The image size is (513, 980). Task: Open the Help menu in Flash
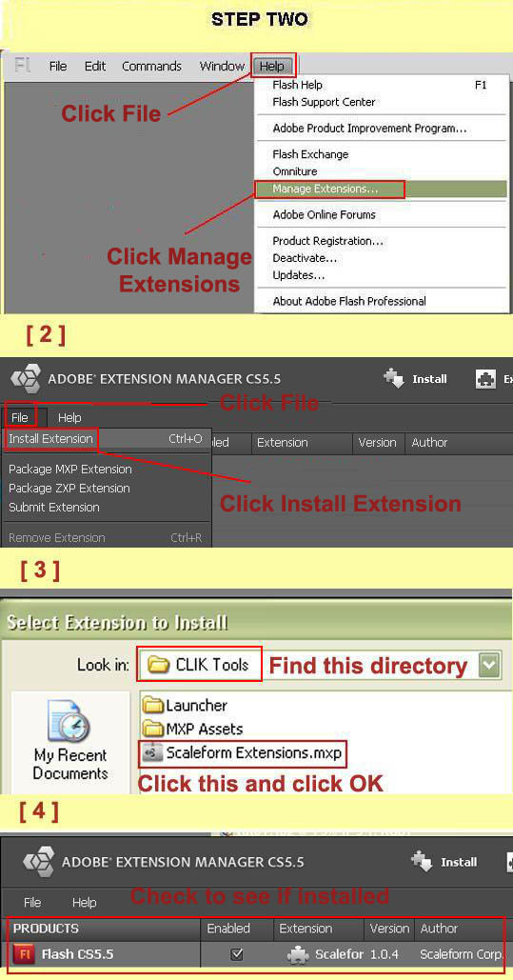pos(273,66)
